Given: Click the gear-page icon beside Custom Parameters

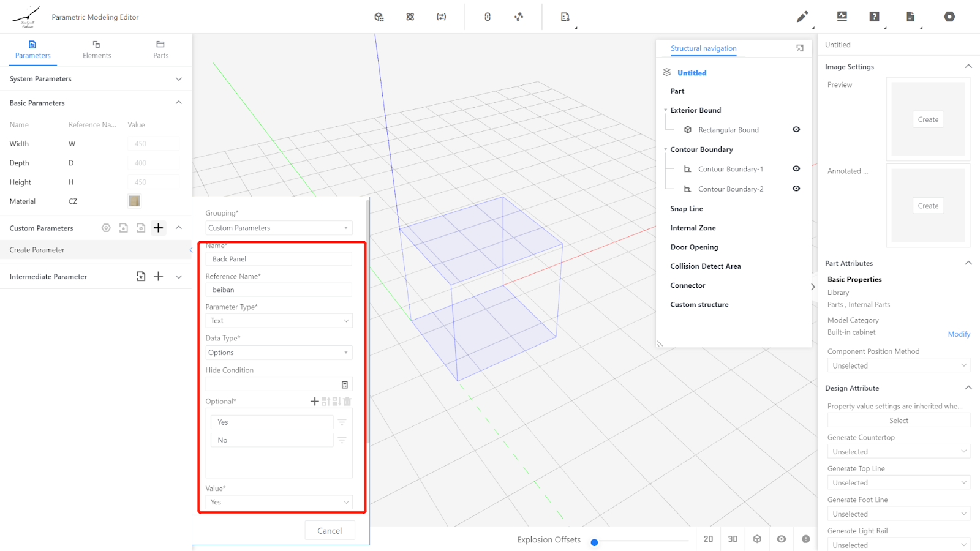Looking at the screenshot, I should click(x=141, y=228).
